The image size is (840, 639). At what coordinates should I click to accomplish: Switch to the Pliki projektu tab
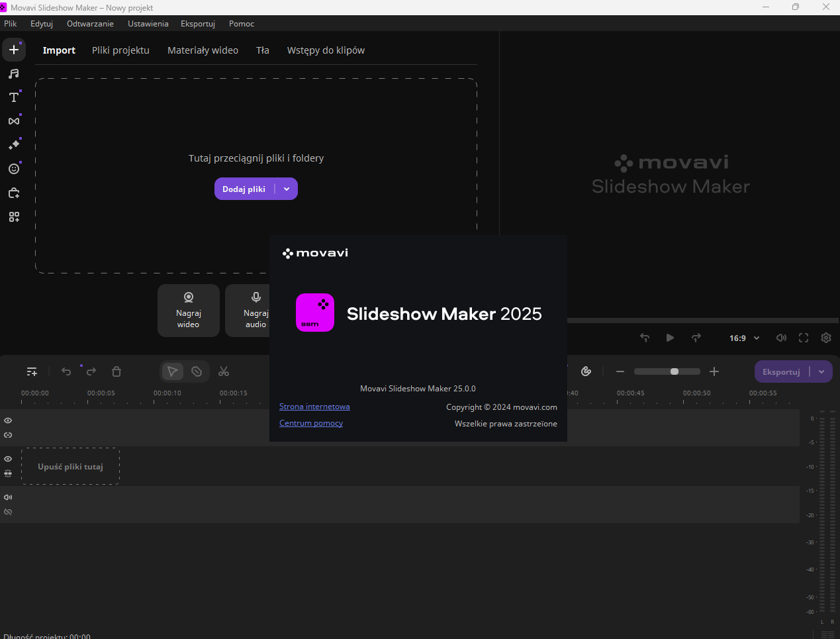(120, 50)
